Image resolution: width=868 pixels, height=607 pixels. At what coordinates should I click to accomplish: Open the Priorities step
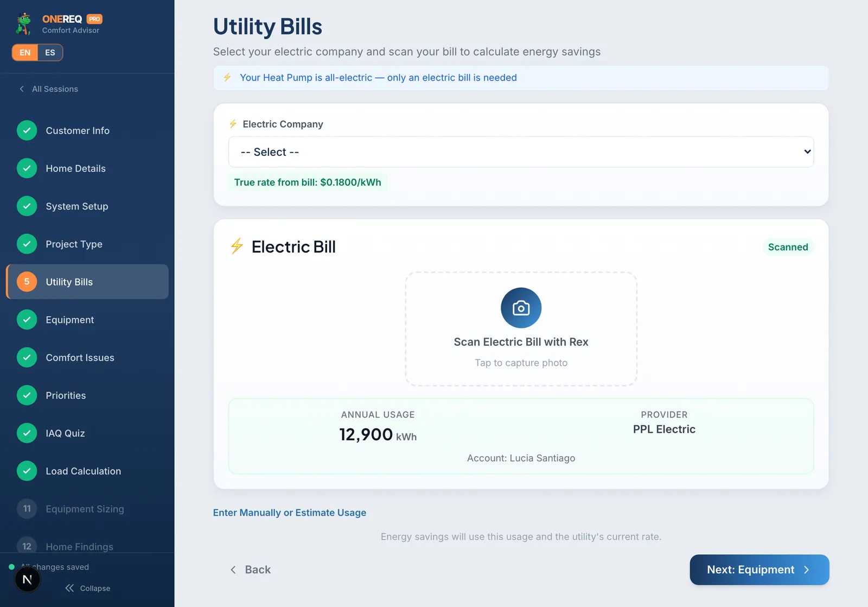(x=87, y=395)
